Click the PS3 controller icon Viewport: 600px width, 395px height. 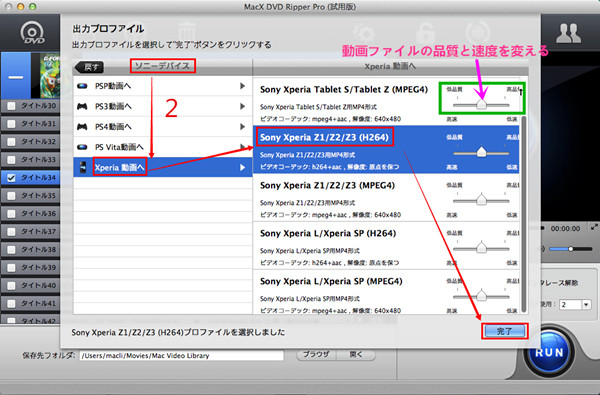82,106
